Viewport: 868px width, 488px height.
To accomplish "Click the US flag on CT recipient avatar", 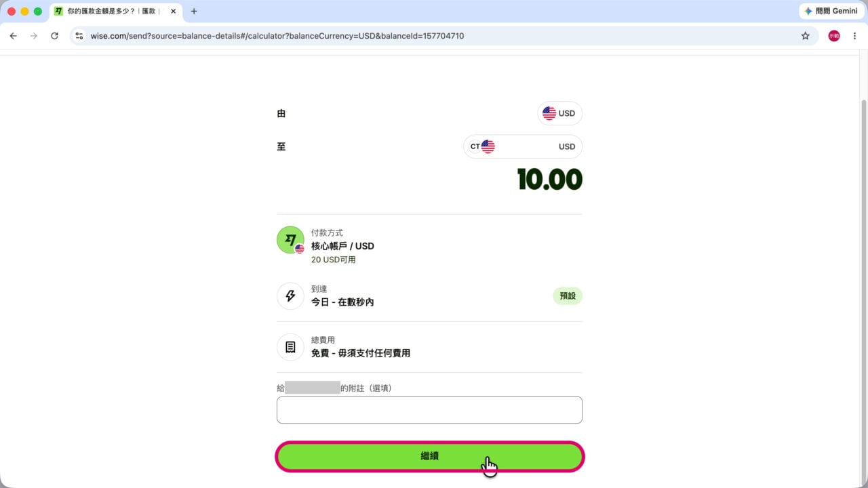I will point(488,146).
